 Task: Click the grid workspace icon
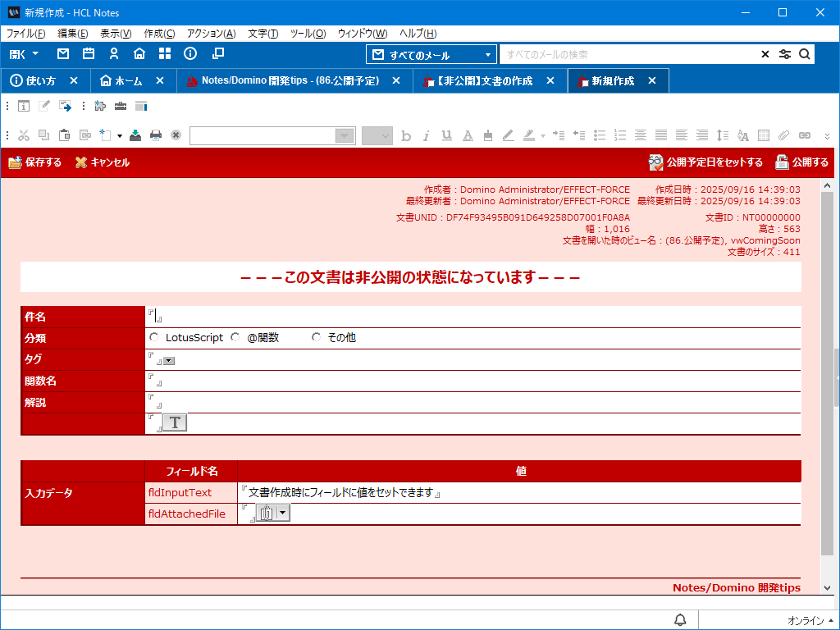[x=165, y=54]
